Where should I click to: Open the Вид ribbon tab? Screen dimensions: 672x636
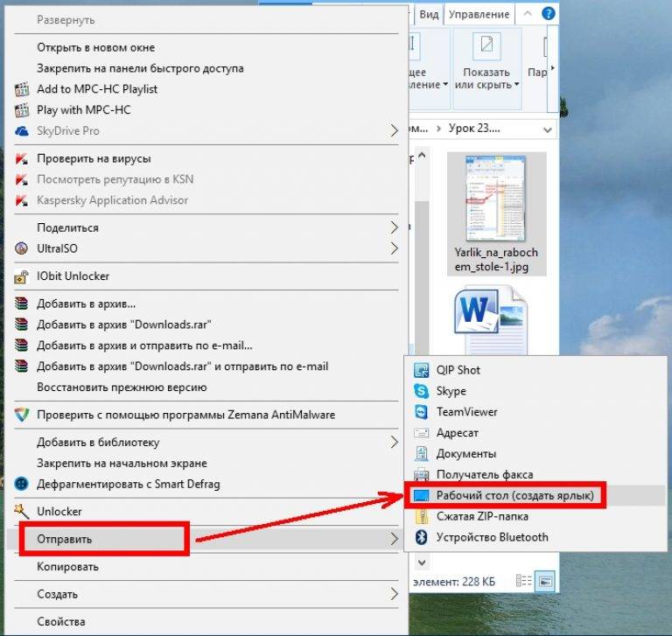[x=429, y=14]
